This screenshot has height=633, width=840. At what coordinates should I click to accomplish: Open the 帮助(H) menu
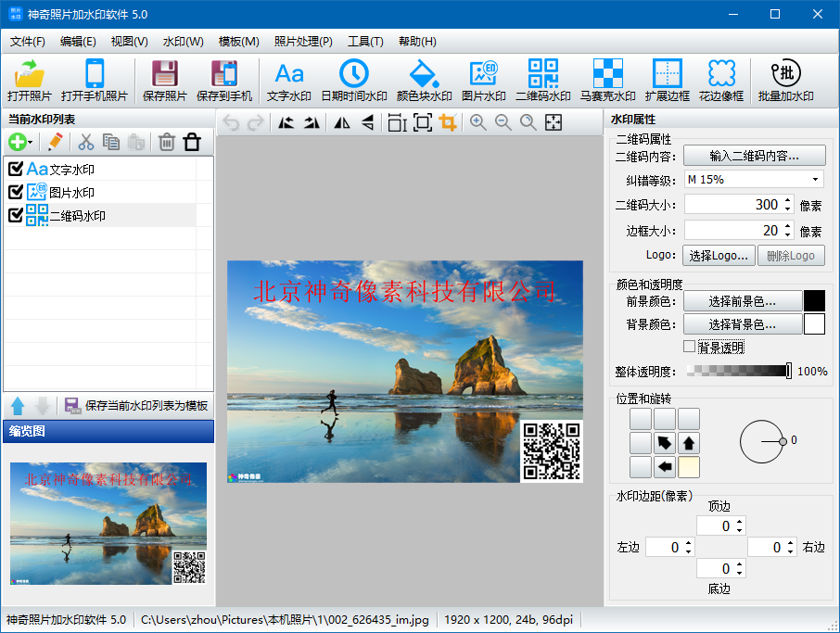click(x=417, y=41)
